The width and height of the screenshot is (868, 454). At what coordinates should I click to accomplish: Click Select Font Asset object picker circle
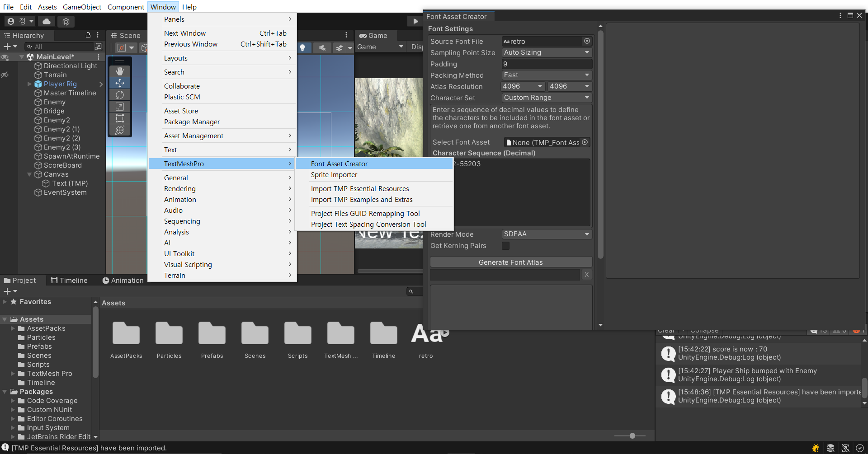pyautogui.click(x=585, y=142)
